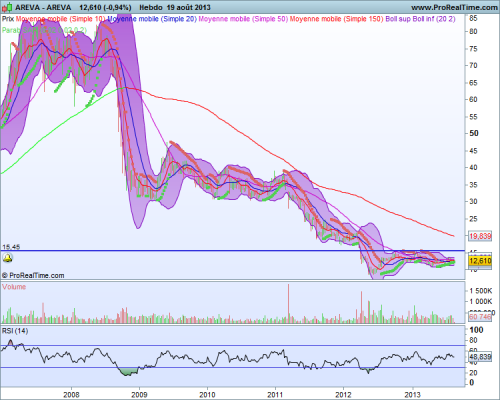Select the 15.45 horizontal line label

11,247
